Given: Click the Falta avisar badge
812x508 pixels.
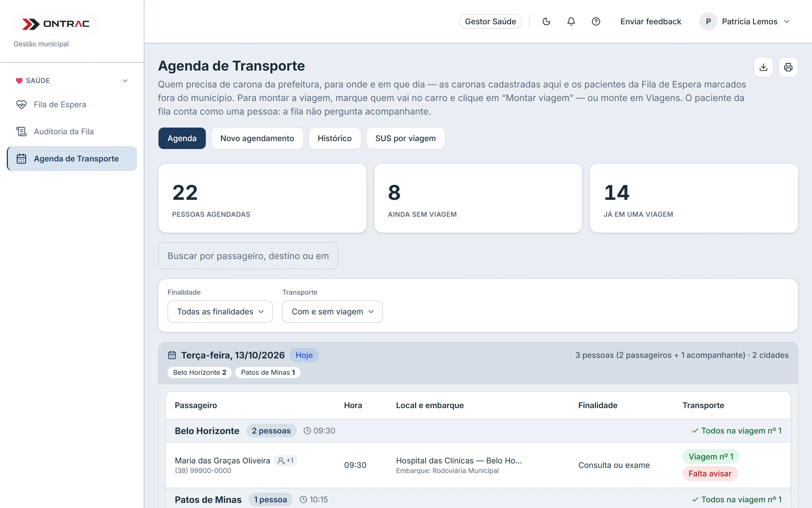Looking at the screenshot, I should (710, 473).
